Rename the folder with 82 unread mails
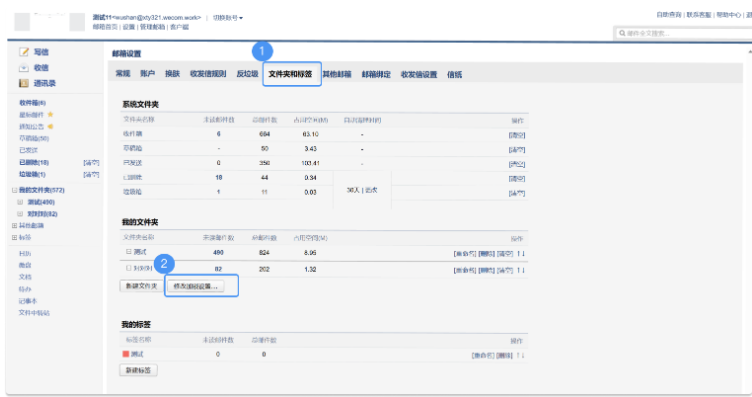Image resolution: width=752 pixels, height=397 pixels. [465, 270]
